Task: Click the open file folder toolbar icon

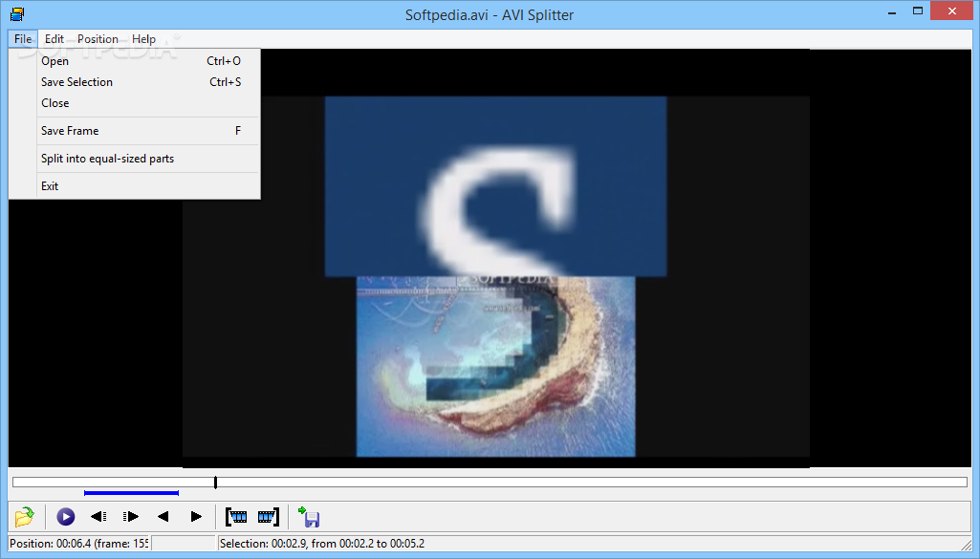Action: point(24,517)
